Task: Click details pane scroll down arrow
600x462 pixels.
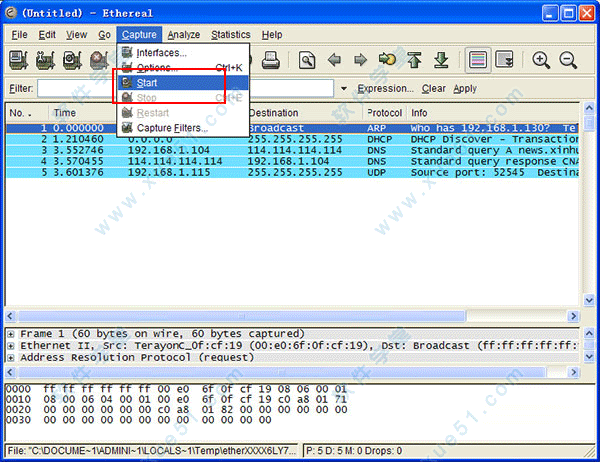Action: click(589, 357)
